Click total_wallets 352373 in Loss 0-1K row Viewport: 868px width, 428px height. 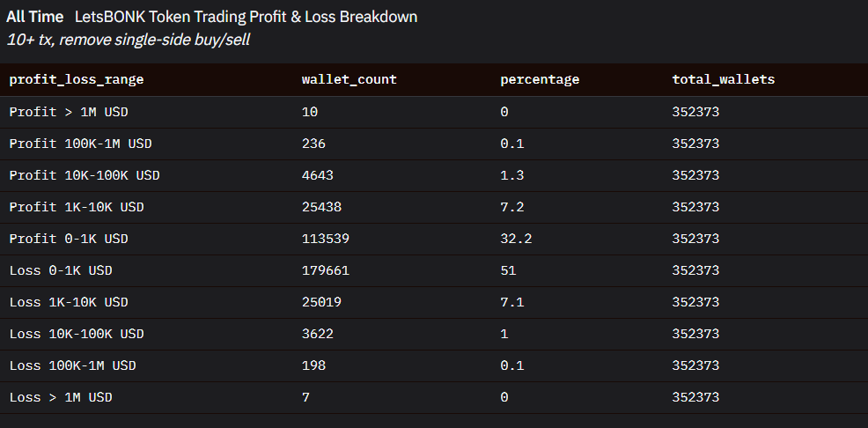[x=695, y=270]
